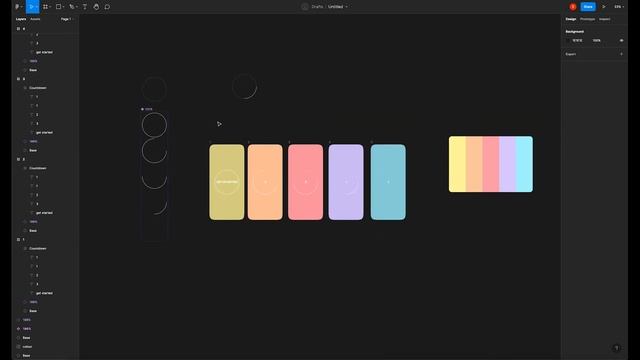Select the Text tool

(x=85, y=7)
